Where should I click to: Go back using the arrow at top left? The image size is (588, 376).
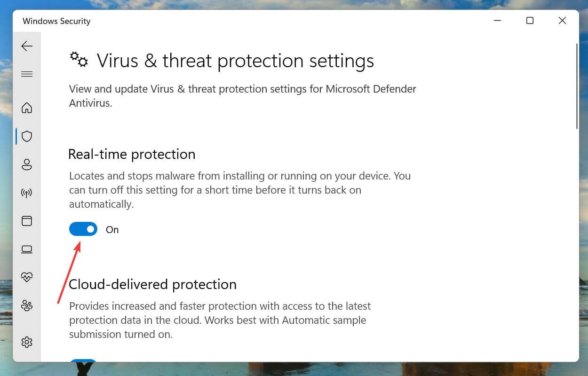[x=27, y=46]
